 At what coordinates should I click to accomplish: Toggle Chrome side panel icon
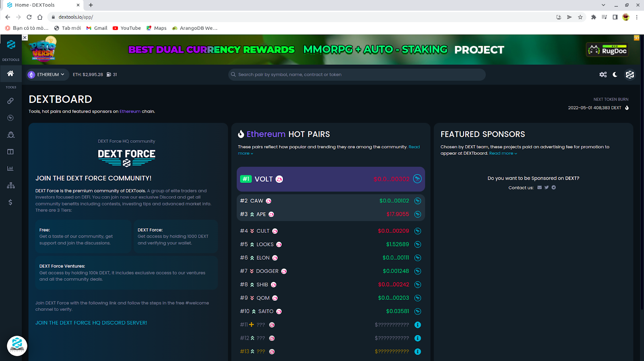[615, 17]
